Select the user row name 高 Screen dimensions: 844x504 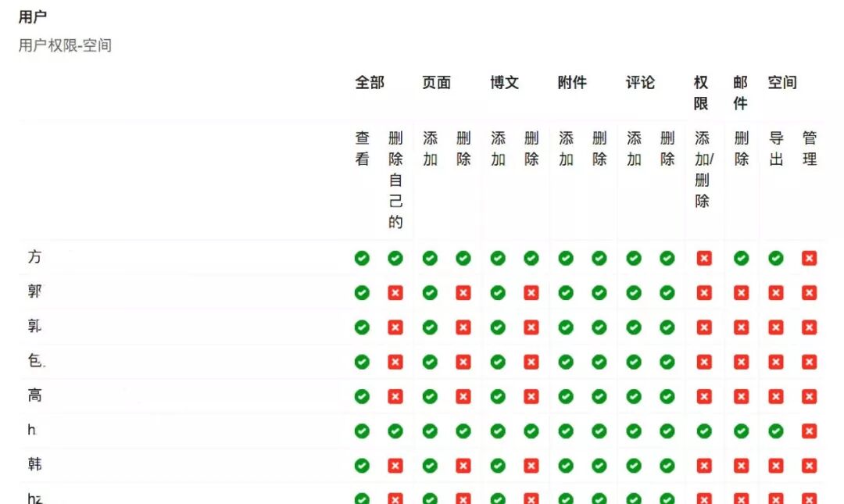[34, 395]
